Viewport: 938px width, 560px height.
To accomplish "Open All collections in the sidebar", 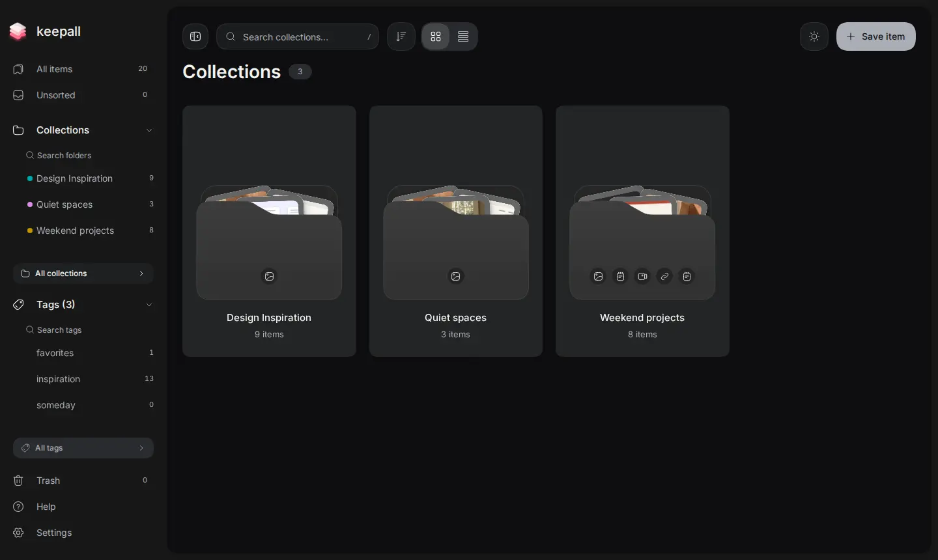I will pyautogui.click(x=83, y=273).
